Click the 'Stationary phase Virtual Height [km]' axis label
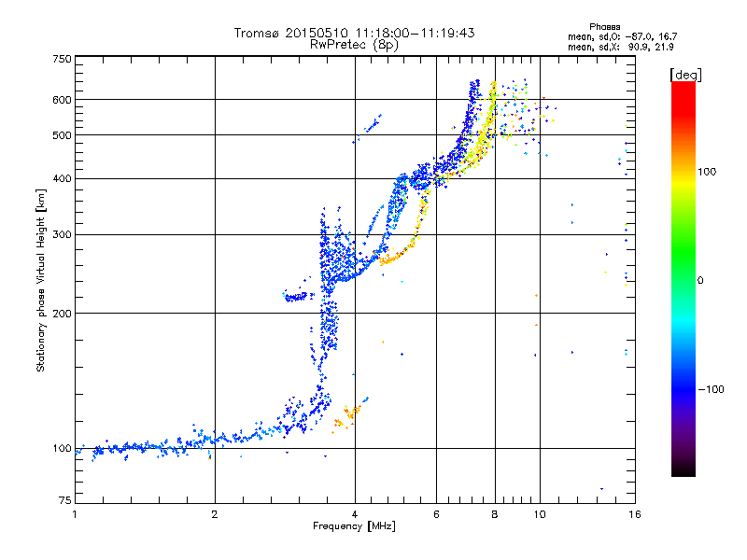 tap(41, 281)
